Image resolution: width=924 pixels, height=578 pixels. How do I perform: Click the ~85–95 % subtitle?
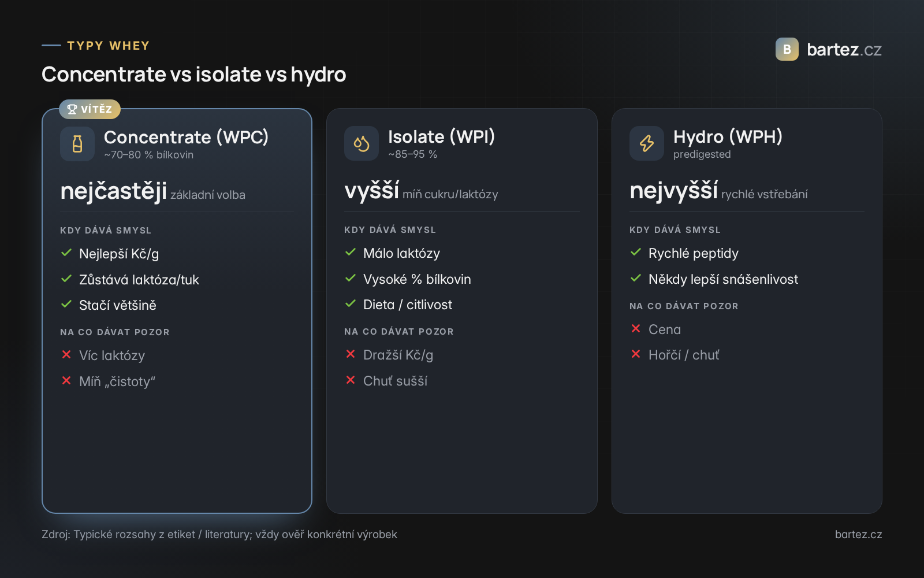click(412, 154)
